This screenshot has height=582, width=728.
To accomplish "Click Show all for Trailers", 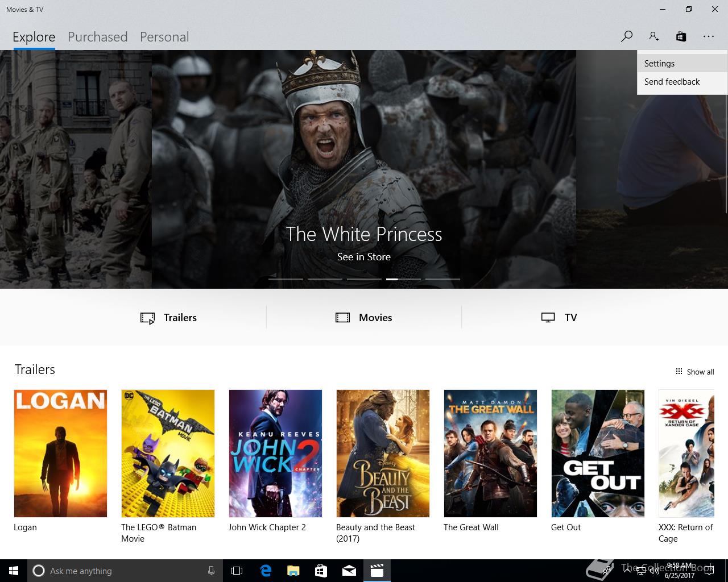I will pos(700,372).
